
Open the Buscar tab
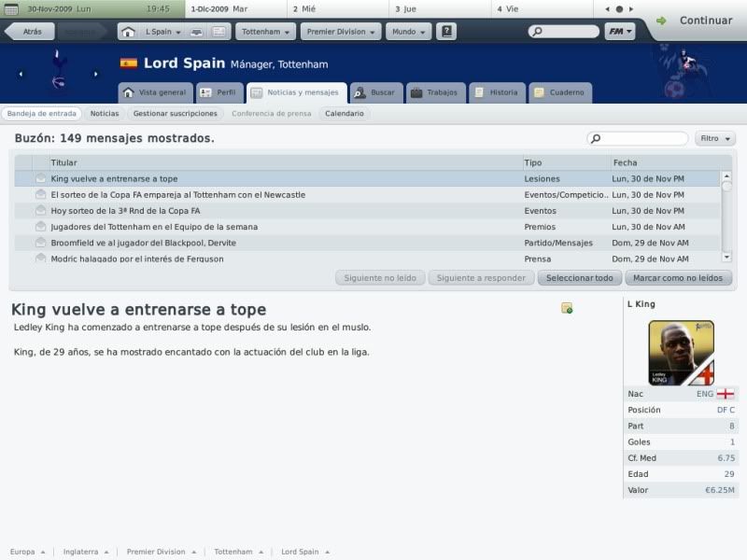[376, 92]
